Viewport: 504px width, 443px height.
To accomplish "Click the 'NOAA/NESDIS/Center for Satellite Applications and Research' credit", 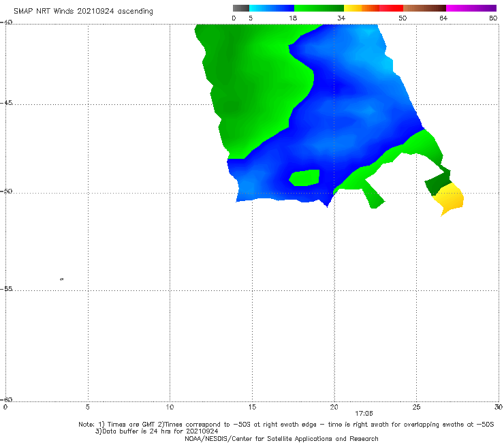I will (281, 438).
